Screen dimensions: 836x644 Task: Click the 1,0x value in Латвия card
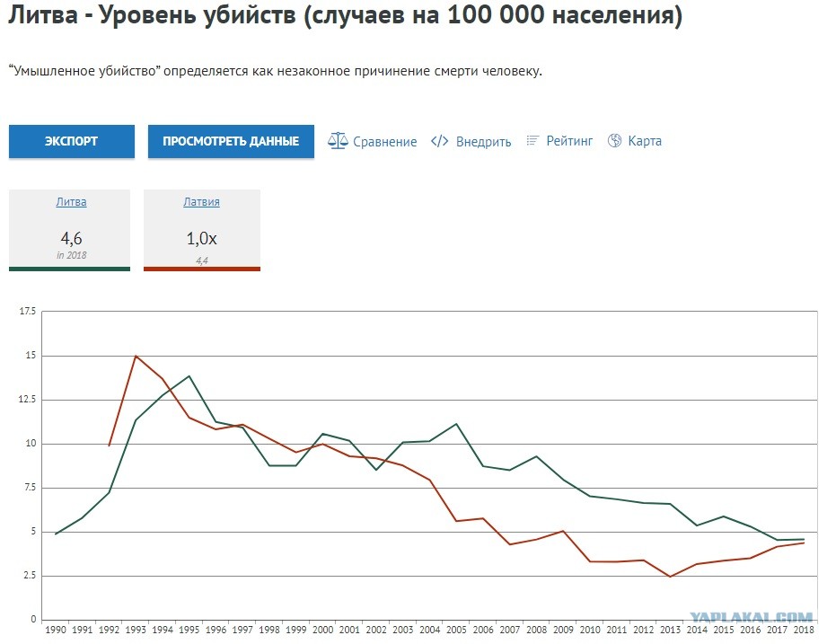pos(201,238)
